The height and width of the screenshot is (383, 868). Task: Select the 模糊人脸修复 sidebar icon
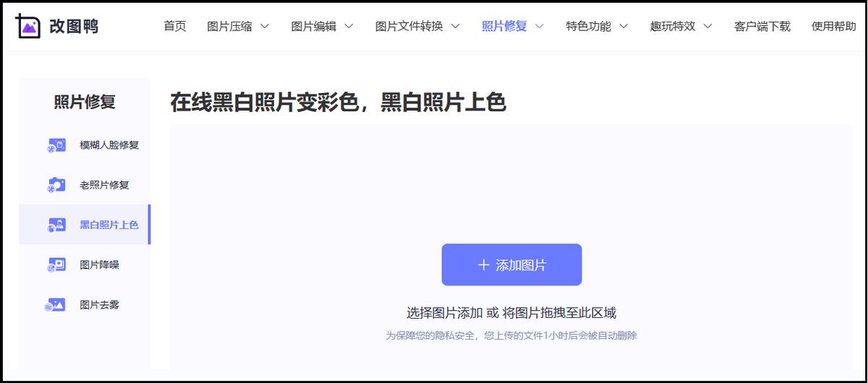coord(56,145)
